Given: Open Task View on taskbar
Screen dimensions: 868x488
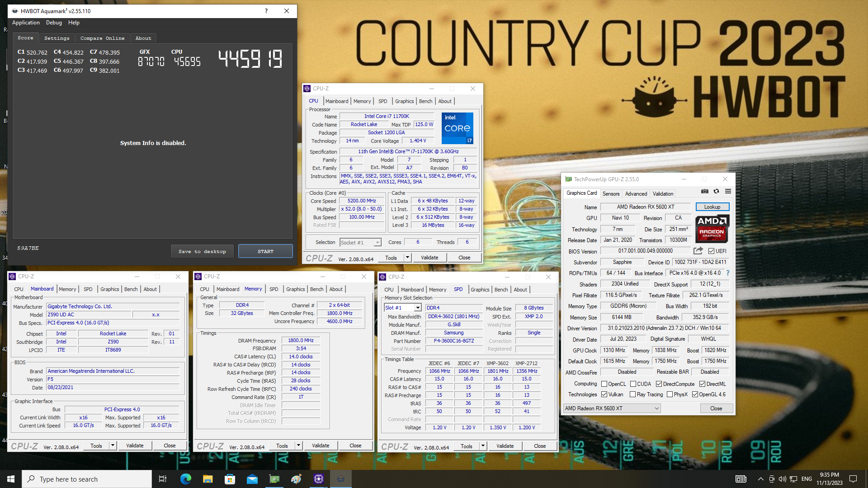Looking at the screenshot, I should (163, 479).
